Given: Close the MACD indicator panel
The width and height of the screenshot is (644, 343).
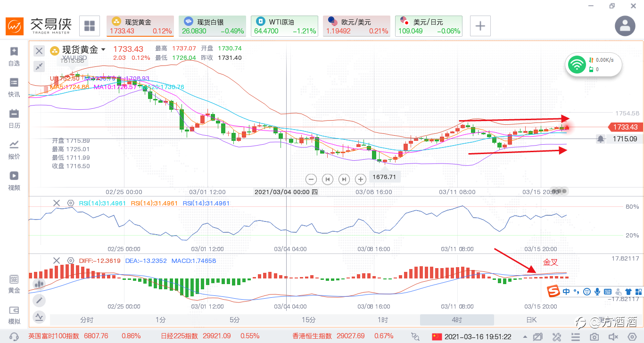Looking at the screenshot, I should coord(57,261).
